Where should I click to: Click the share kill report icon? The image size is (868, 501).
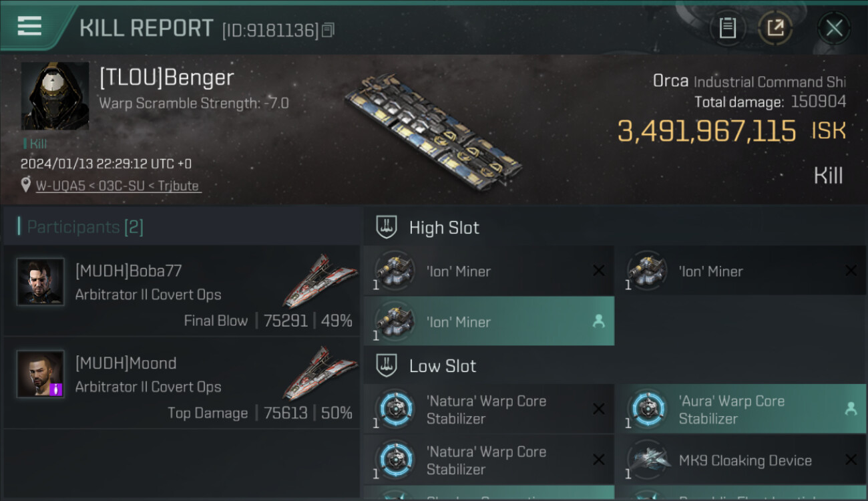point(775,28)
